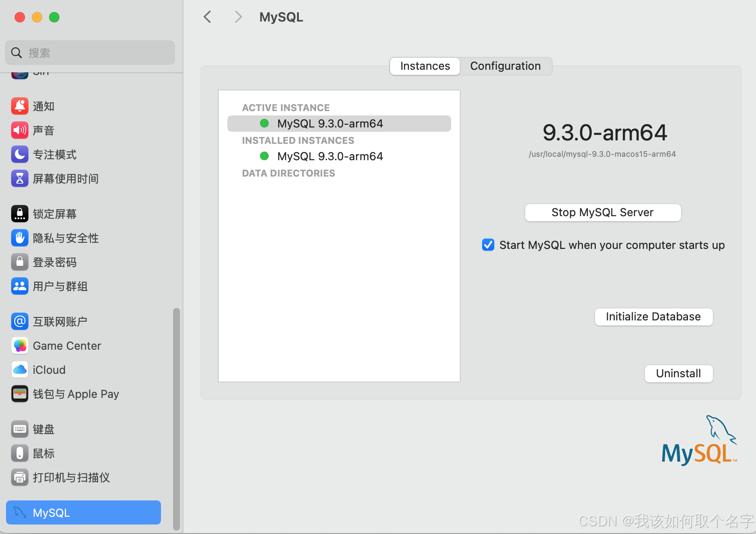Click the large 9.3.0-arm64 version heading
The image size is (756, 534).
coord(605,132)
